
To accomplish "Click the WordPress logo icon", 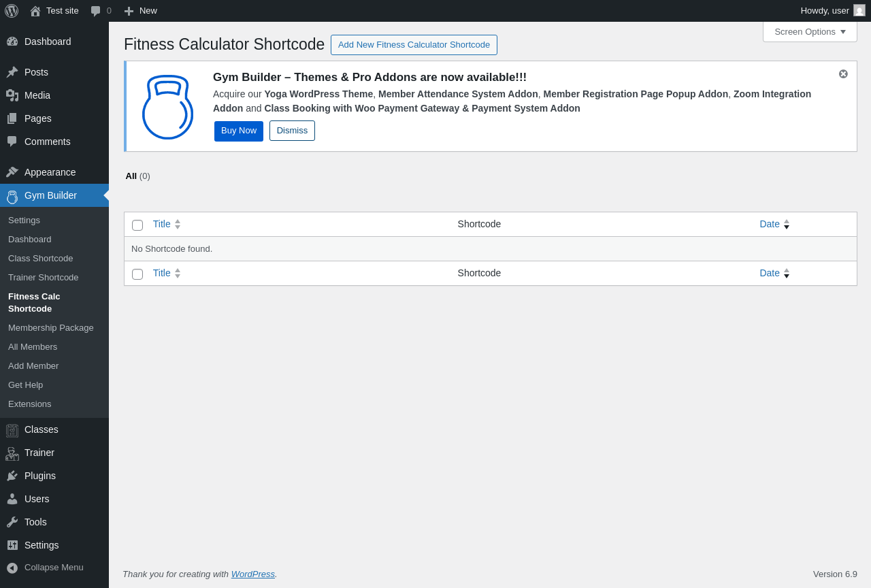I will (12, 11).
